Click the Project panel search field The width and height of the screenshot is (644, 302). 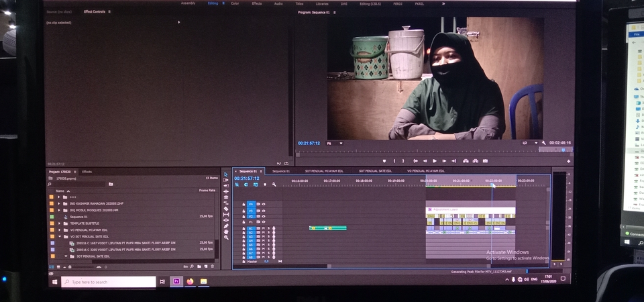[77, 185]
